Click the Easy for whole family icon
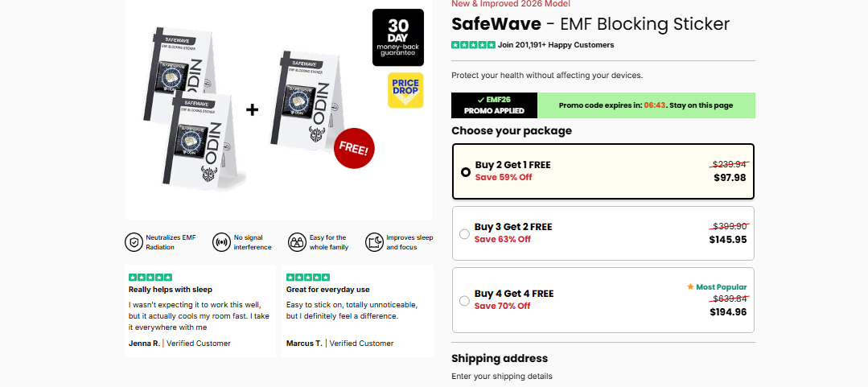 click(x=298, y=242)
